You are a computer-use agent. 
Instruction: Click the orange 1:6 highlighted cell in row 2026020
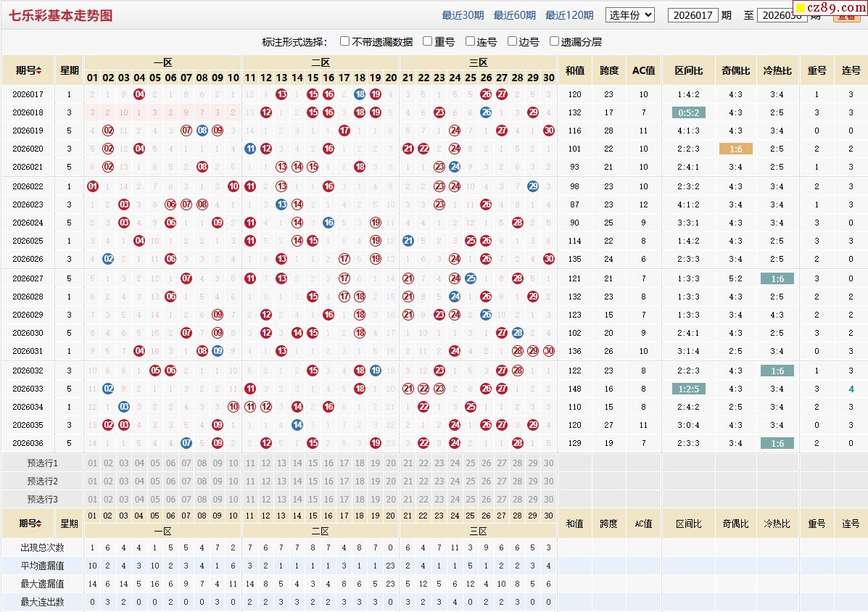click(735, 149)
